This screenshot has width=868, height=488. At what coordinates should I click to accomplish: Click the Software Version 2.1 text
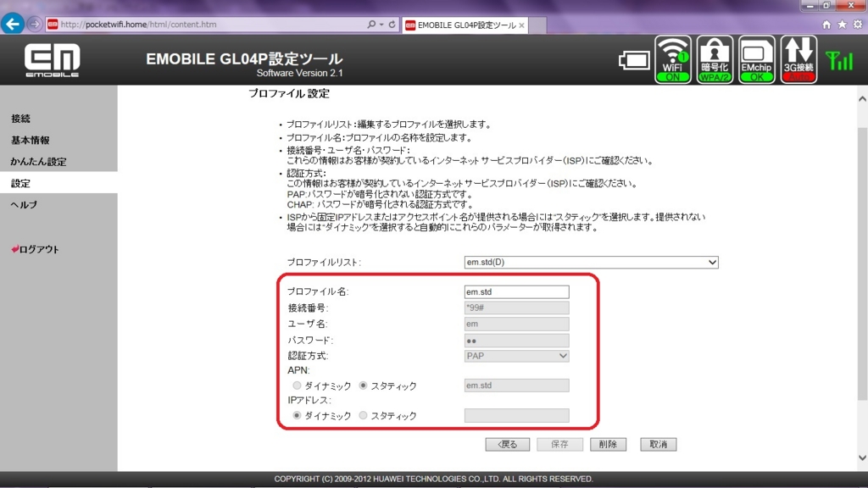point(299,73)
